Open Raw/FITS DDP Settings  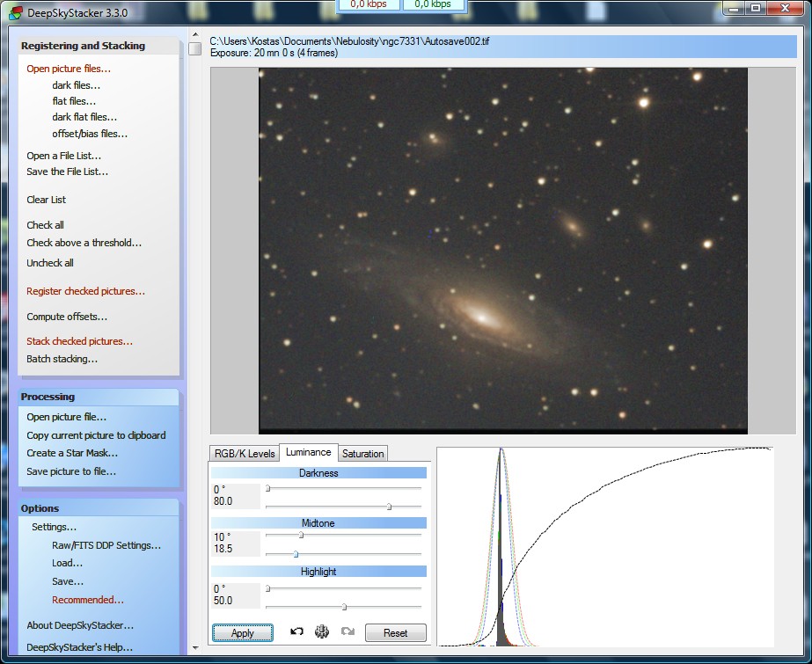[106, 545]
